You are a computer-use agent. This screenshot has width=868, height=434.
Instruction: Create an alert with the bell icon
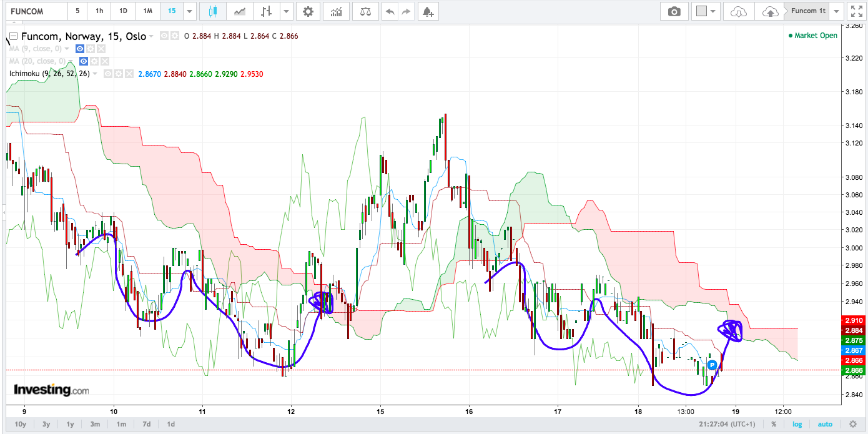[x=427, y=11]
